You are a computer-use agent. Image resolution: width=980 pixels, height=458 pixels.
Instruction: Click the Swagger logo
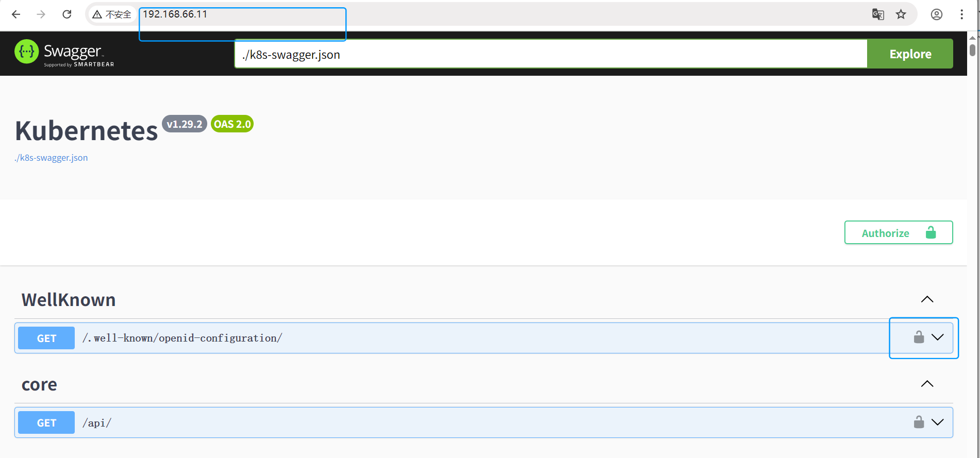point(64,54)
